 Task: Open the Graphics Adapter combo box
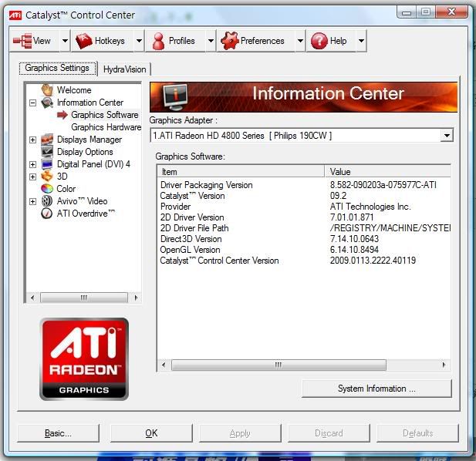(x=302, y=135)
